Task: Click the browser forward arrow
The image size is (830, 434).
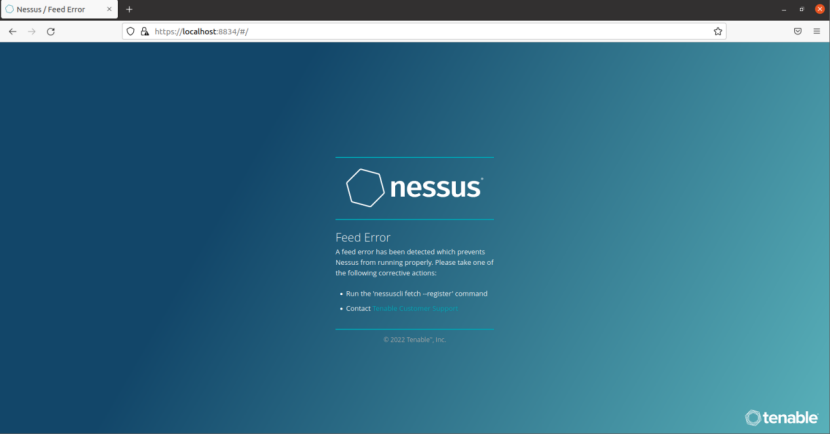Action: 32,32
